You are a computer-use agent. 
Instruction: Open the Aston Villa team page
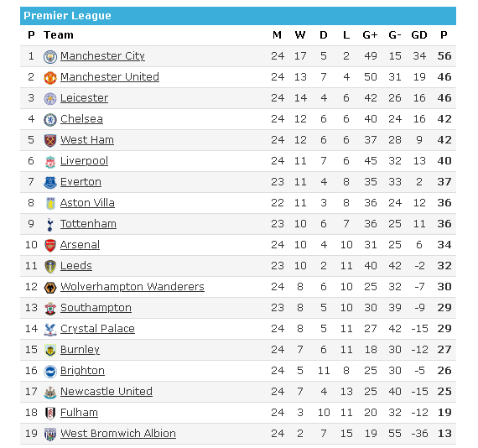(87, 203)
